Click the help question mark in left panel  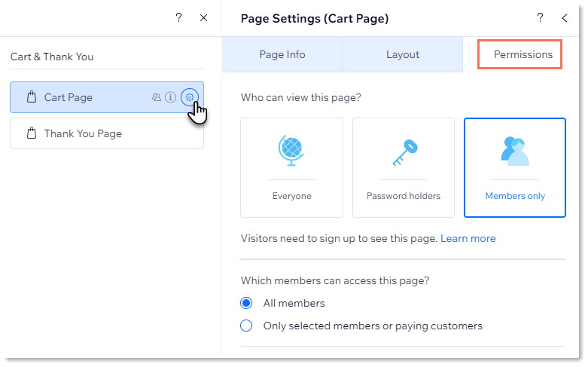tap(179, 17)
